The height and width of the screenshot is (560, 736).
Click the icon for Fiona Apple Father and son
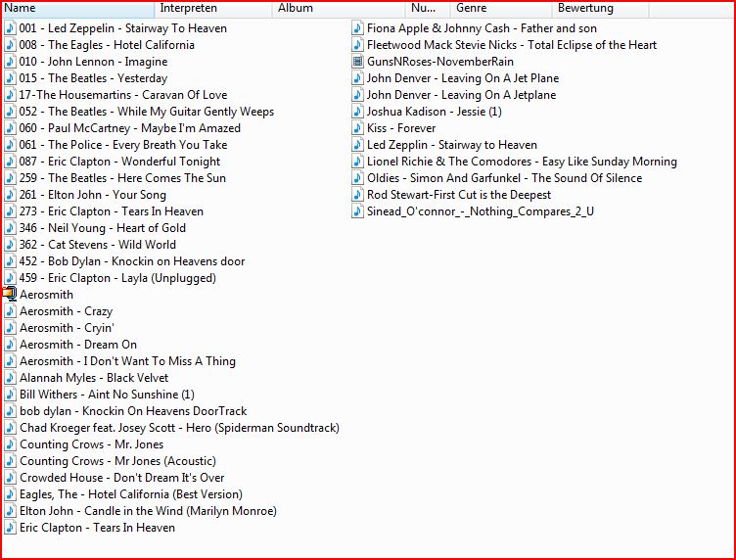[x=357, y=28]
